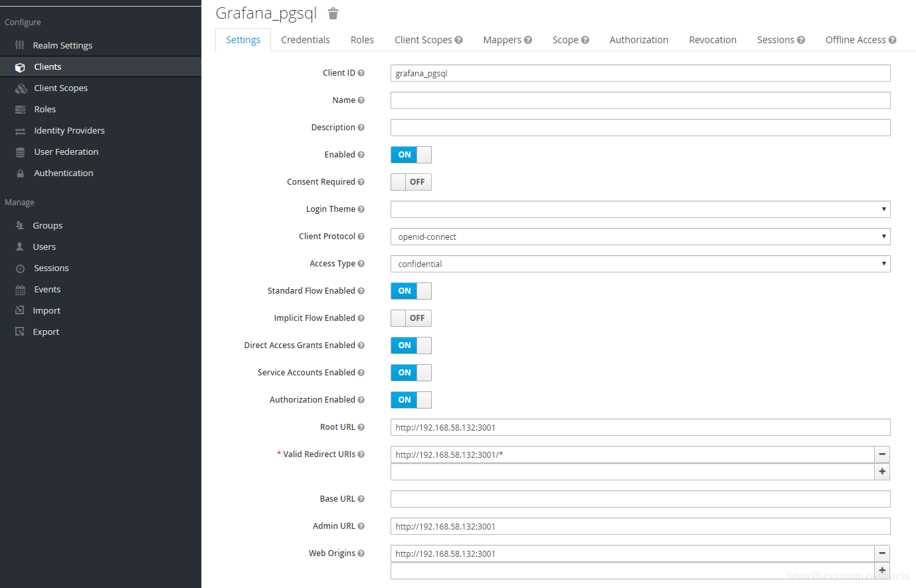916x588 pixels.
Task: Click the Clients cube icon in sidebar
Action: 20,67
